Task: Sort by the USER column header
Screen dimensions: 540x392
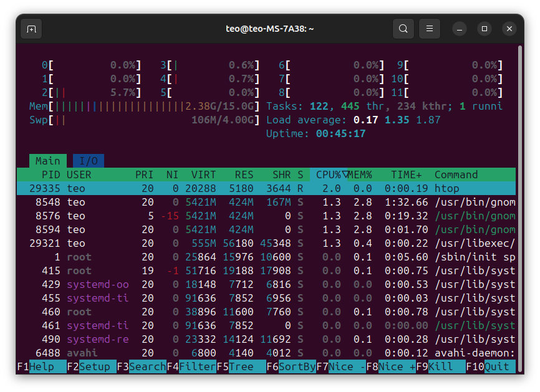Action: click(x=79, y=175)
